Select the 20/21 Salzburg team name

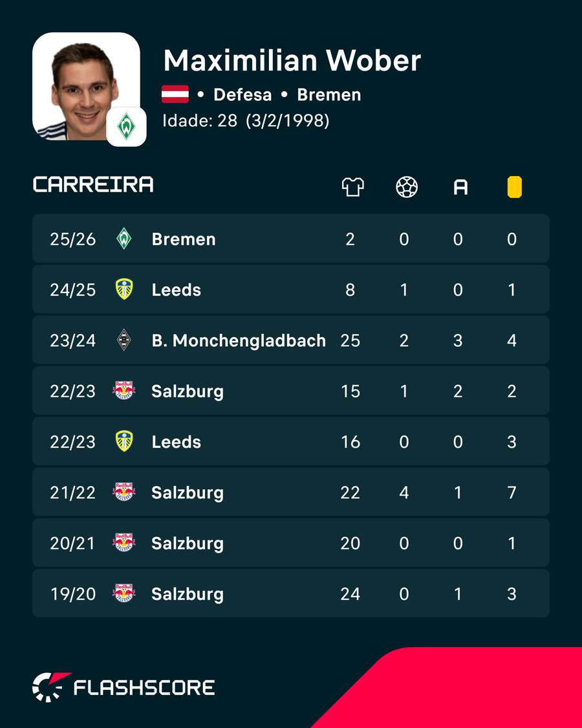pyautogui.click(x=188, y=543)
